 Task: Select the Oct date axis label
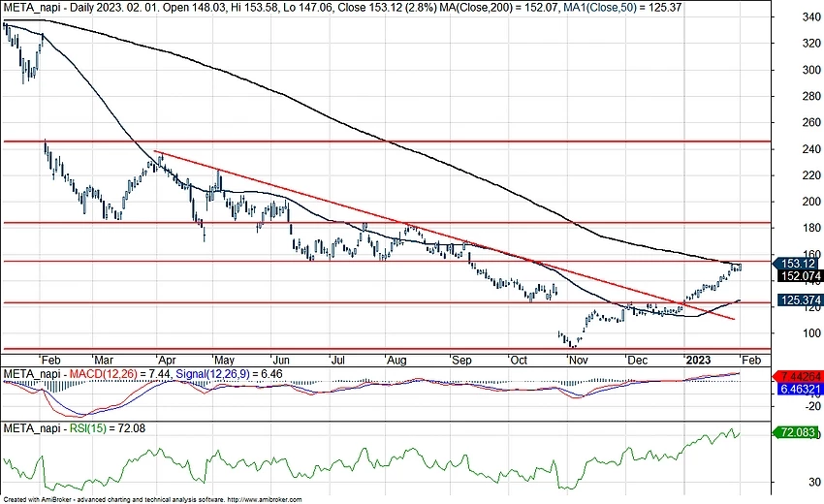[x=519, y=361]
